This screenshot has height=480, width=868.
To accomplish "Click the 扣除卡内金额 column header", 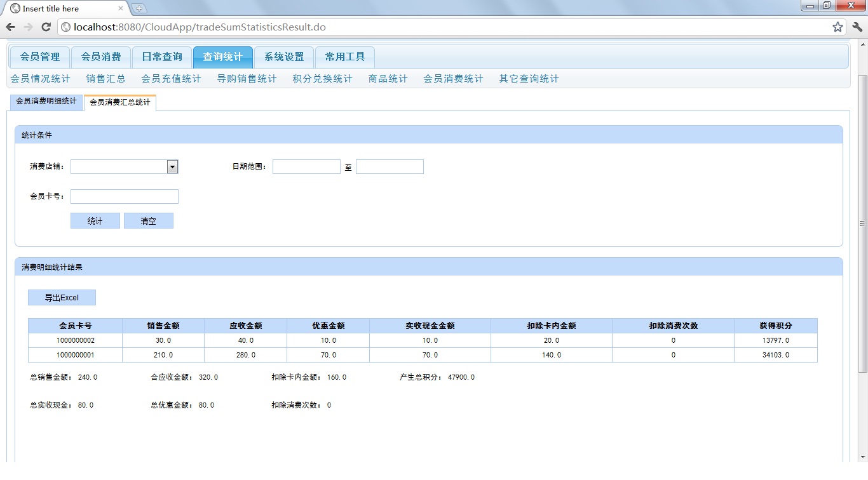I will (x=552, y=326).
